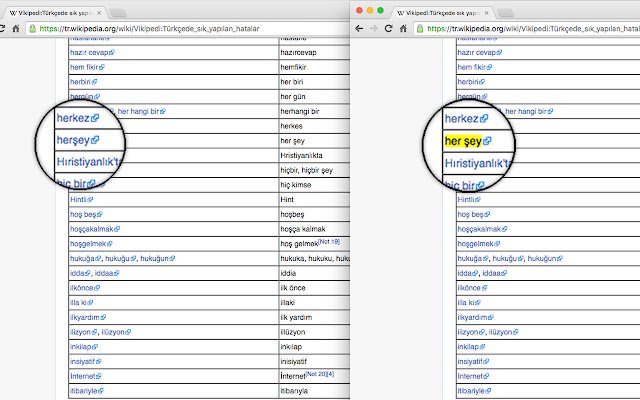
Task: Click the external link icon after 'Hintli' in right window
Action: (478, 200)
